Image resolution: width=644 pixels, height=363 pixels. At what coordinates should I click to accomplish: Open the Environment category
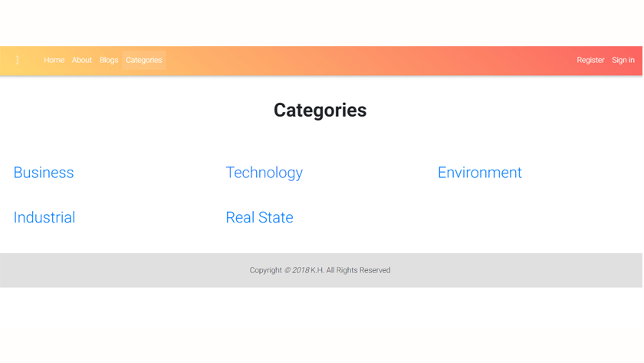[479, 173]
